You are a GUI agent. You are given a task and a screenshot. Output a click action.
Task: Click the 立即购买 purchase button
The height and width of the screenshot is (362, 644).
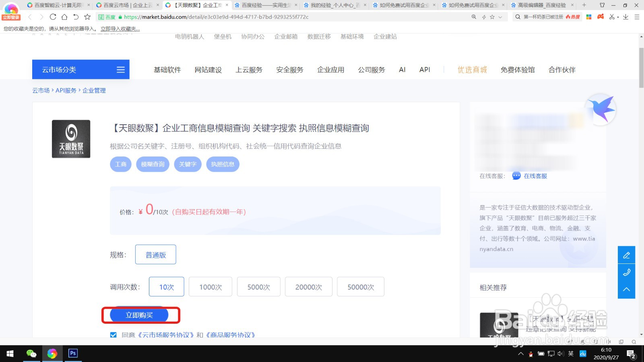(x=140, y=315)
